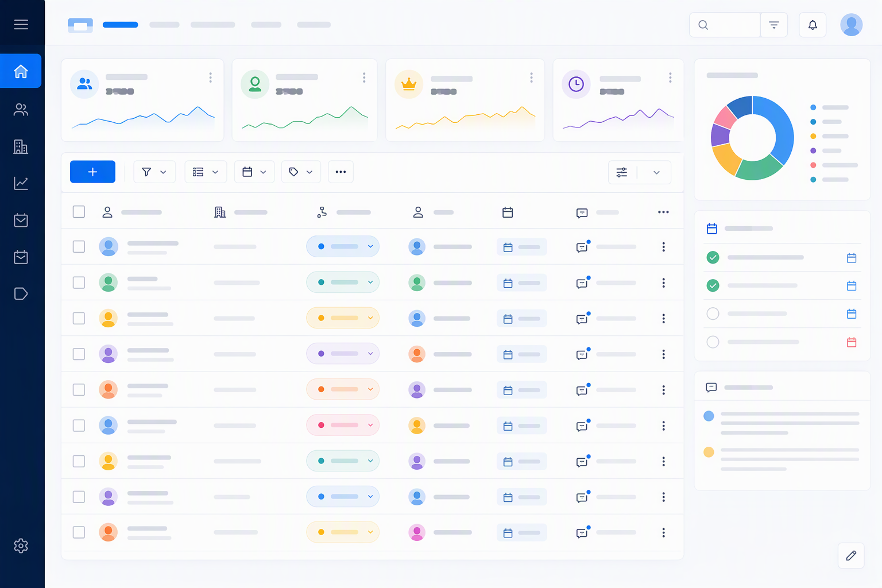Image resolution: width=882 pixels, height=588 pixels.
Task: Click inside the search field at the top
Action: point(725,25)
